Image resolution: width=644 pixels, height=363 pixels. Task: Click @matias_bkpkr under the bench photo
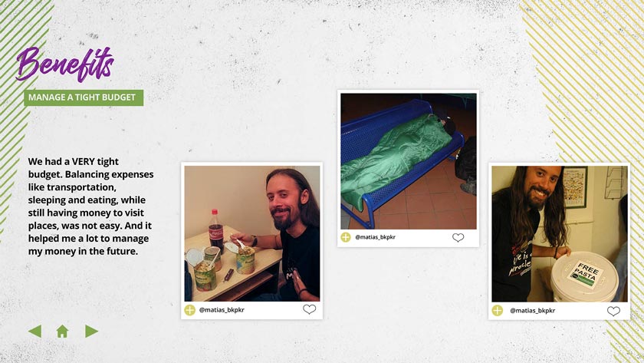[376, 237]
